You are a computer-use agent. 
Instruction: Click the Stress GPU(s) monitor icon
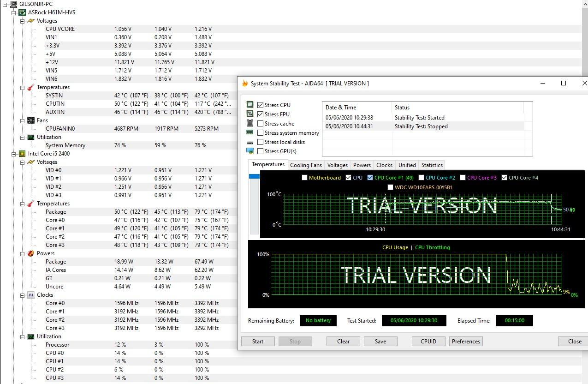[x=250, y=151]
